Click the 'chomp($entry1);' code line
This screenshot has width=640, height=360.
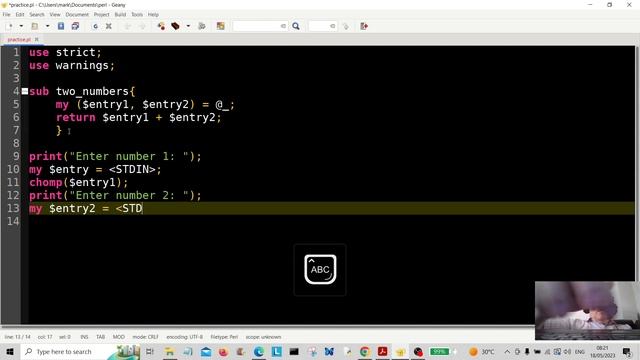pyautogui.click(x=78, y=182)
